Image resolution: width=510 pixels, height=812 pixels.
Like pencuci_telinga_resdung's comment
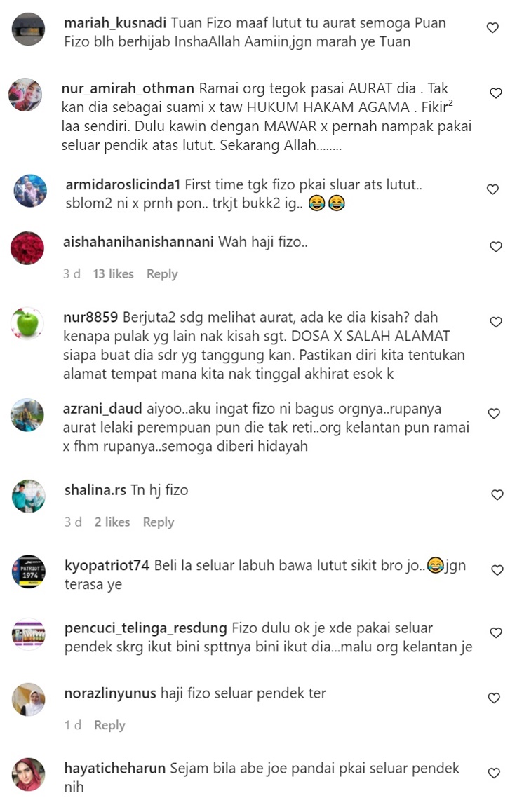(496, 632)
